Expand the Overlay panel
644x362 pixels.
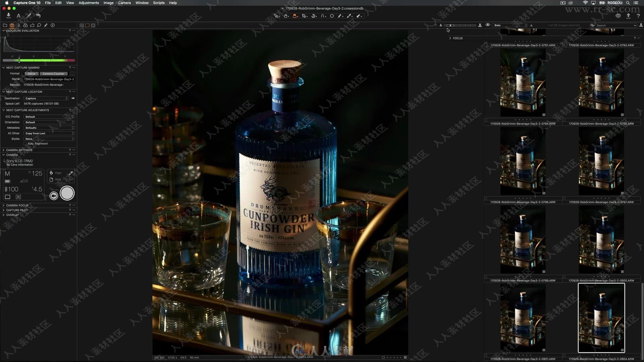(x=4, y=215)
